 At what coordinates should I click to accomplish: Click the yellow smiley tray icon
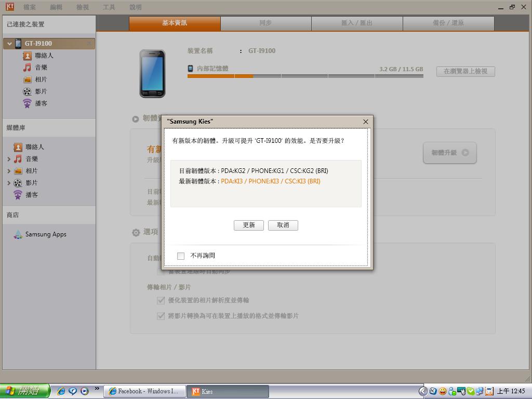coord(443,391)
